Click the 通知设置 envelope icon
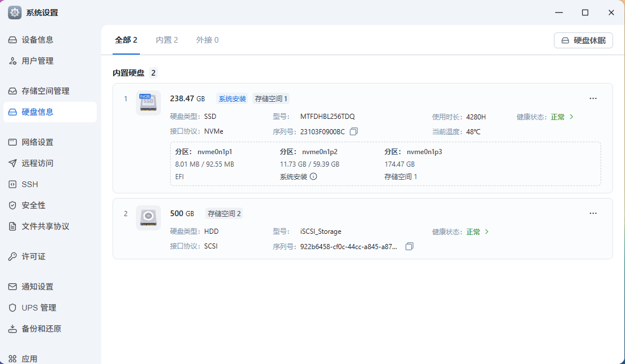Viewport: 625px width, 364px height. point(13,287)
